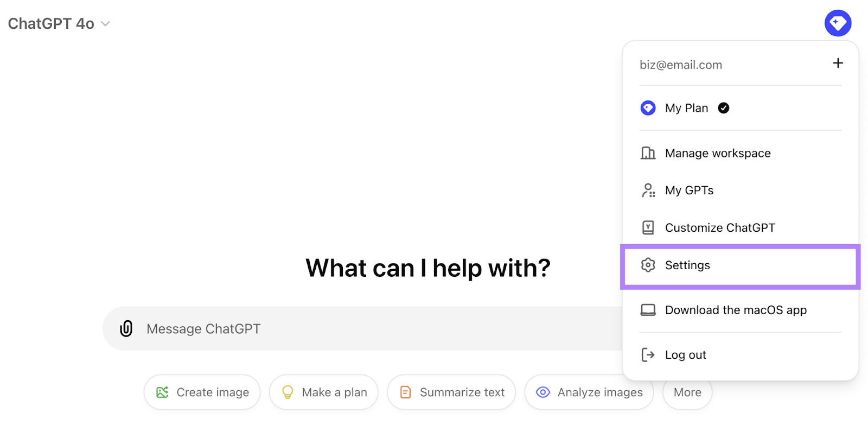Click the lightbulb icon on Make a plan
Image resolution: width=868 pixels, height=432 pixels.
pos(288,392)
